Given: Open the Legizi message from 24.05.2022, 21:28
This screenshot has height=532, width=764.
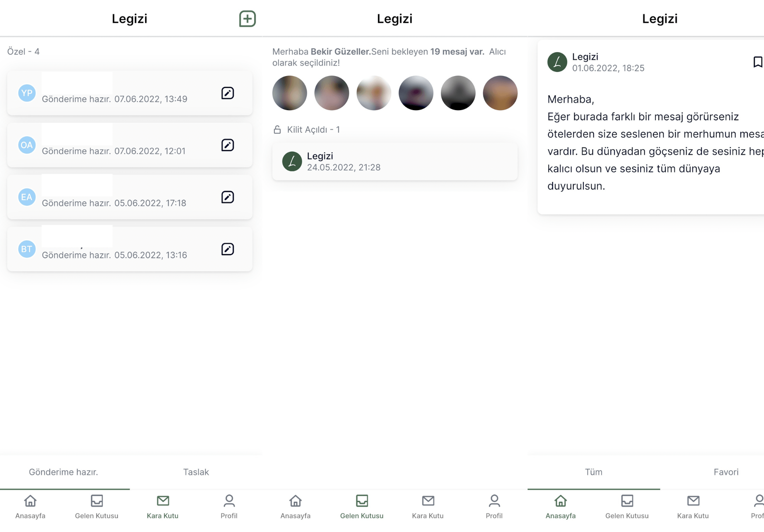Looking at the screenshot, I should pyautogui.click(x=395, y=162).
